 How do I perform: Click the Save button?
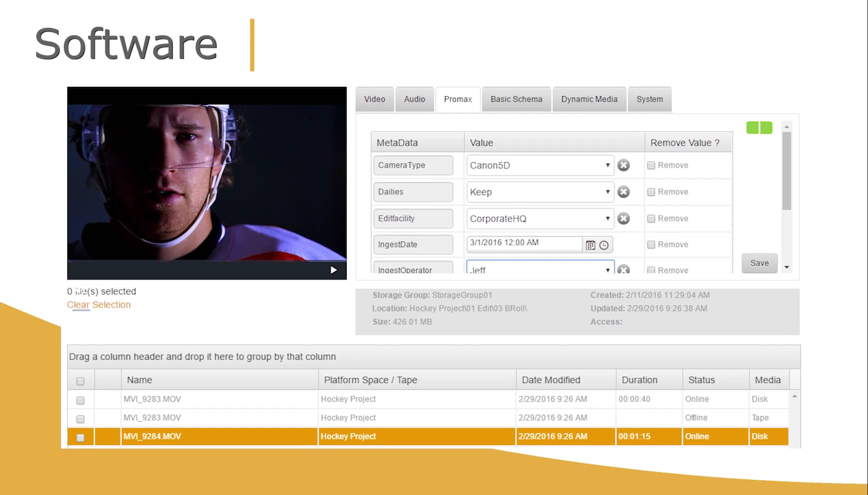pos(759,263)
